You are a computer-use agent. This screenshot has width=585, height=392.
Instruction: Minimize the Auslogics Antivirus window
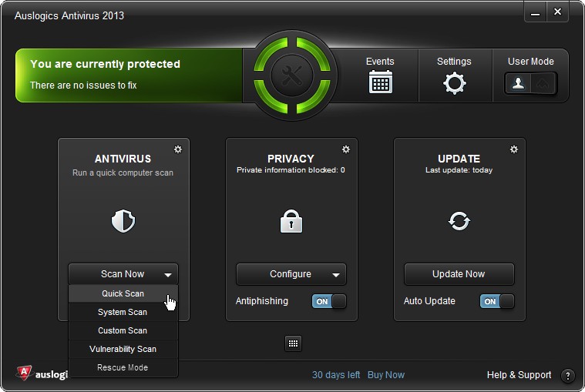pyautogui.click(x=536, y=13)
